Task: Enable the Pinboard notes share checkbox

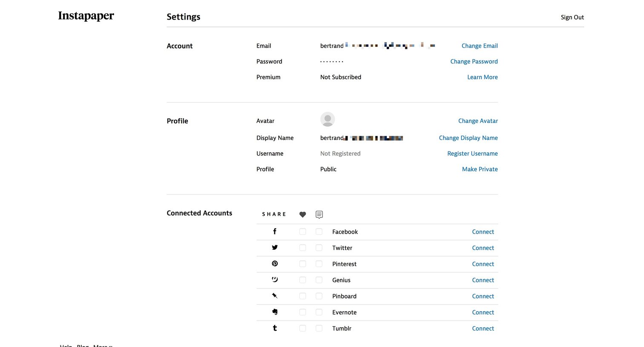Action: pos(319,296)
